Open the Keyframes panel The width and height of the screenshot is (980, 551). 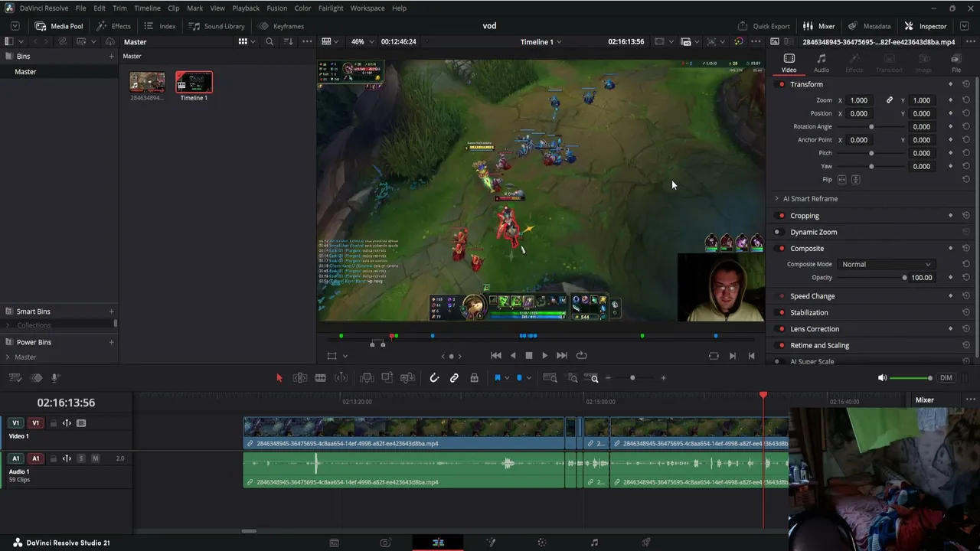click(281, 26)
